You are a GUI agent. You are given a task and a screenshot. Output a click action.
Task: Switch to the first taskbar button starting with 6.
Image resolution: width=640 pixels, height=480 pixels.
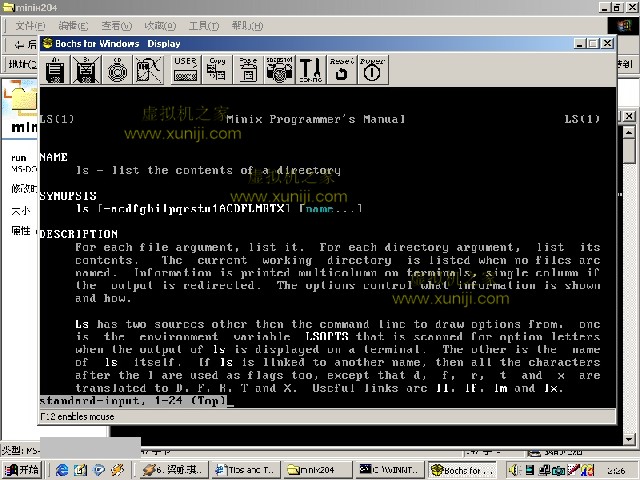[173, 470]
